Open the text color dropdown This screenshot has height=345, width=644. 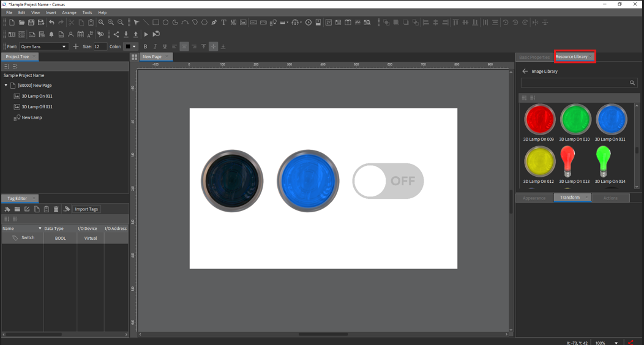coord(134,46)
